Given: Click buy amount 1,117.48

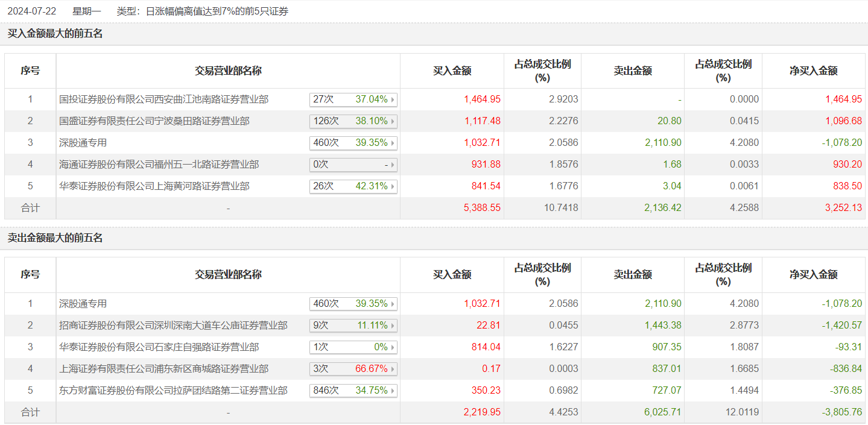Looking at the screenshot, I should coord(482,121).
